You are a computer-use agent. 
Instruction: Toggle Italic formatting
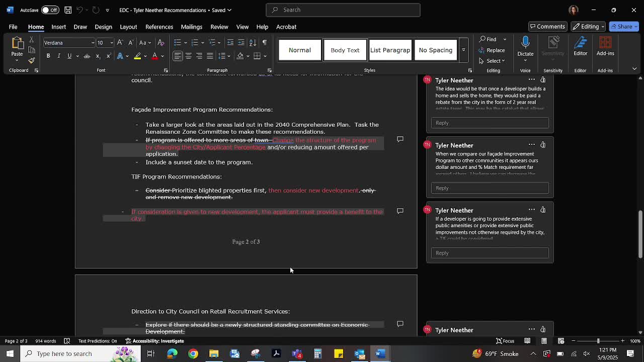point(59,56)
